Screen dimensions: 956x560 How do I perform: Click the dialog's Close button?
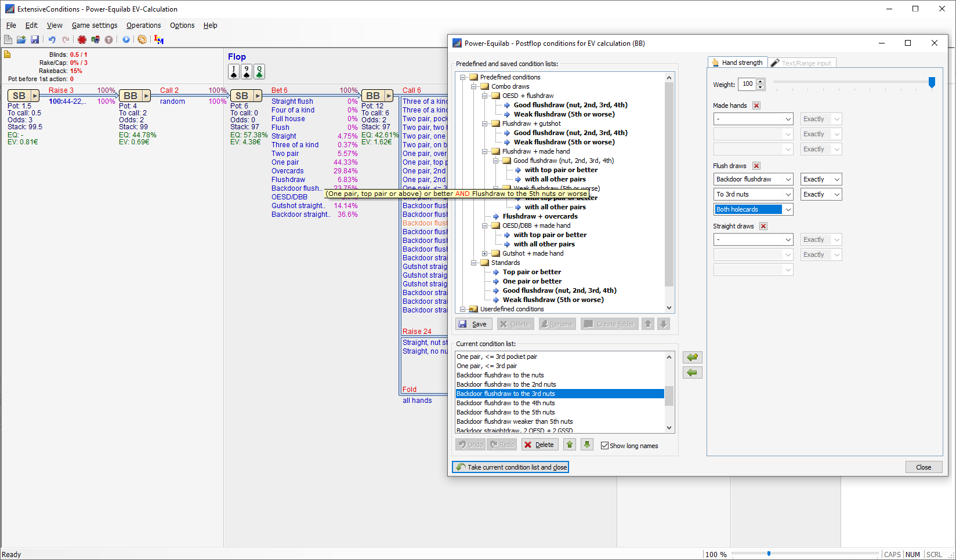click(x=924, y=467)
